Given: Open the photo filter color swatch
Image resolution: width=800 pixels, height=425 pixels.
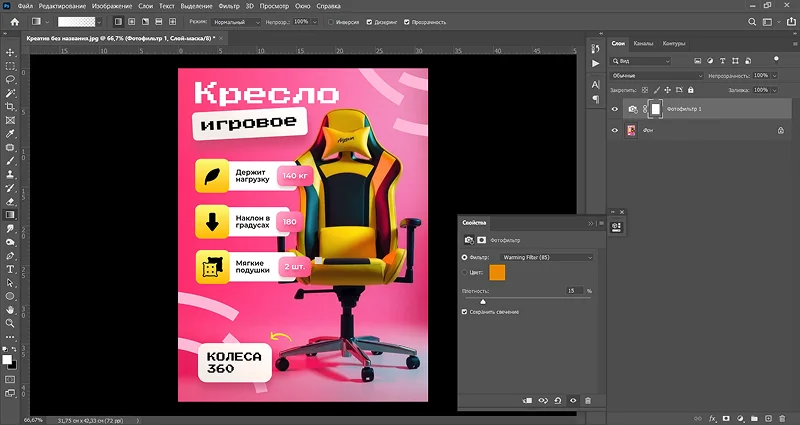Looking at the screenshot, I should coord(497,272).
